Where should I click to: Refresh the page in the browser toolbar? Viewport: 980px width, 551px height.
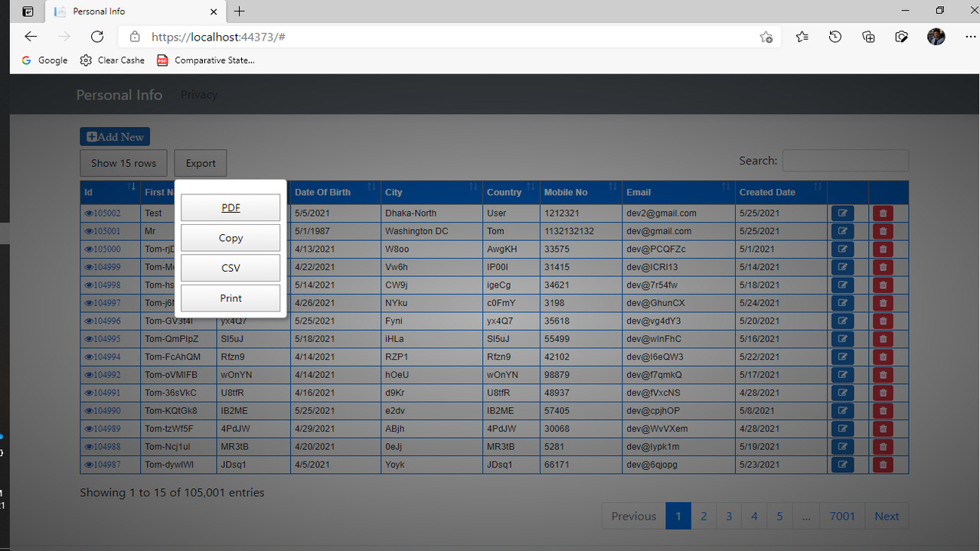97,36
